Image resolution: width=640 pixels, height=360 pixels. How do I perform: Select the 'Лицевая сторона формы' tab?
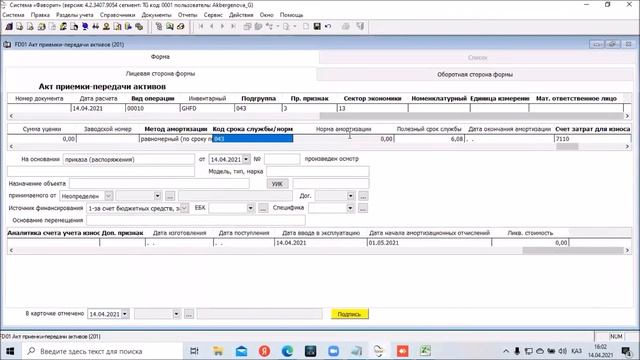tap(160, 74)
